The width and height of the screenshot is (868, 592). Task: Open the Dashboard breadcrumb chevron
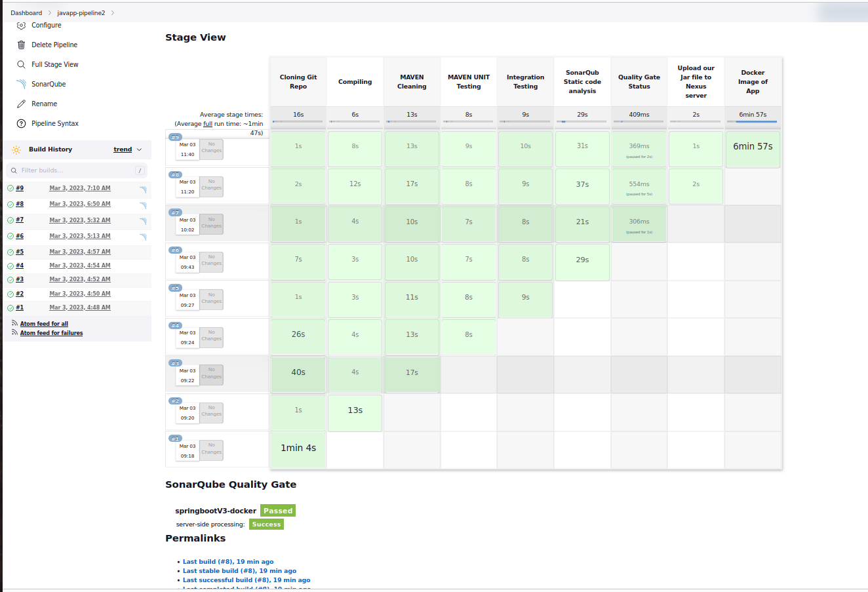(x=49, y=12)
